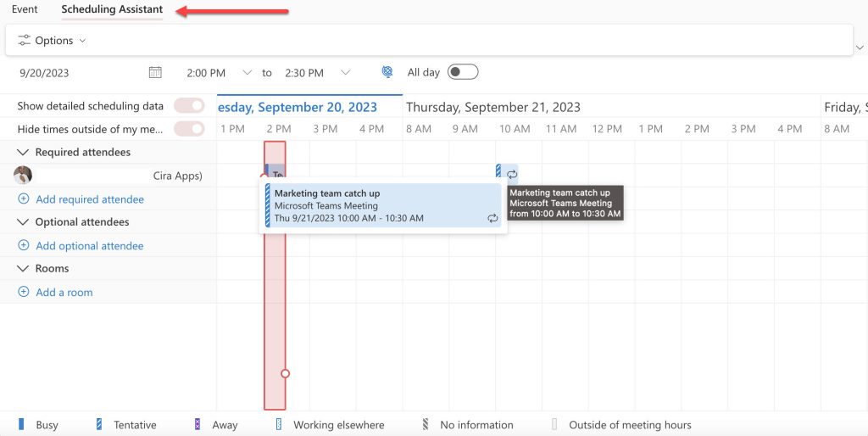Click the attendee profile picture
This screenshot has height=436, width=868.
pos(23,176)
